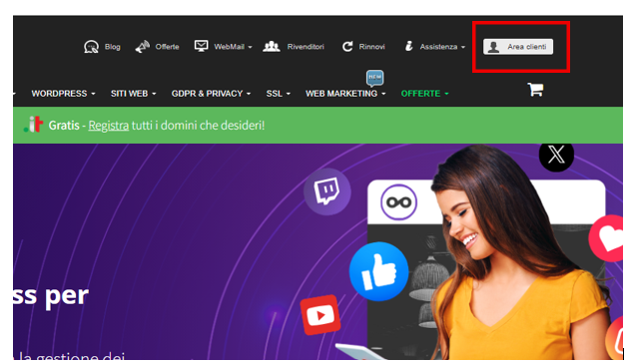
Task: Go to Offerte in top bar
Action: [167, 47]
